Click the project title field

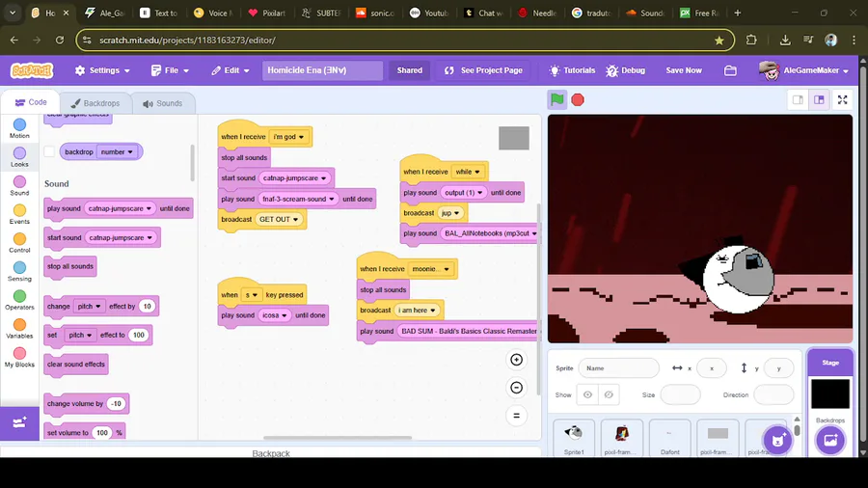[322, 70]
